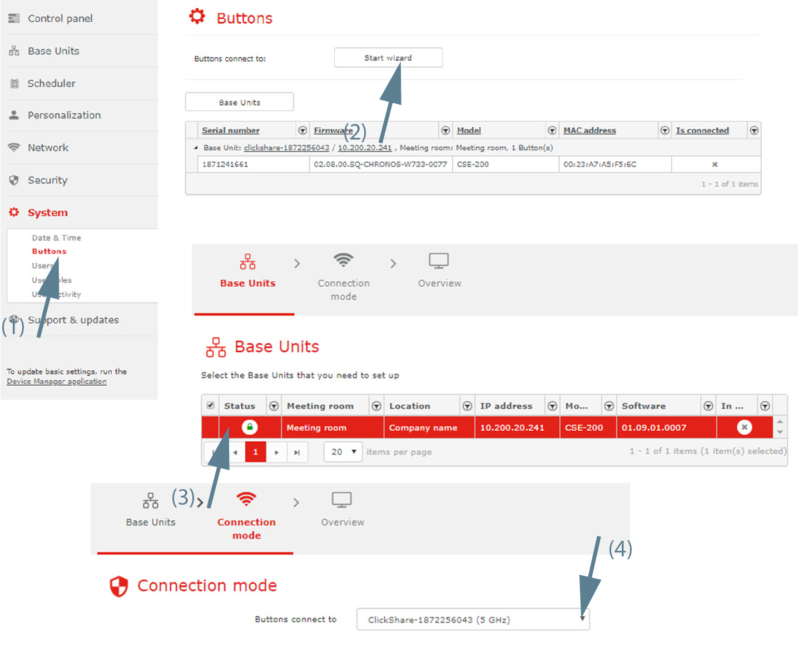The height and width of the screenshot is (672, 798).
Task: Open the clickshare-1872256043 base unit link
Action: click(286, 148)
